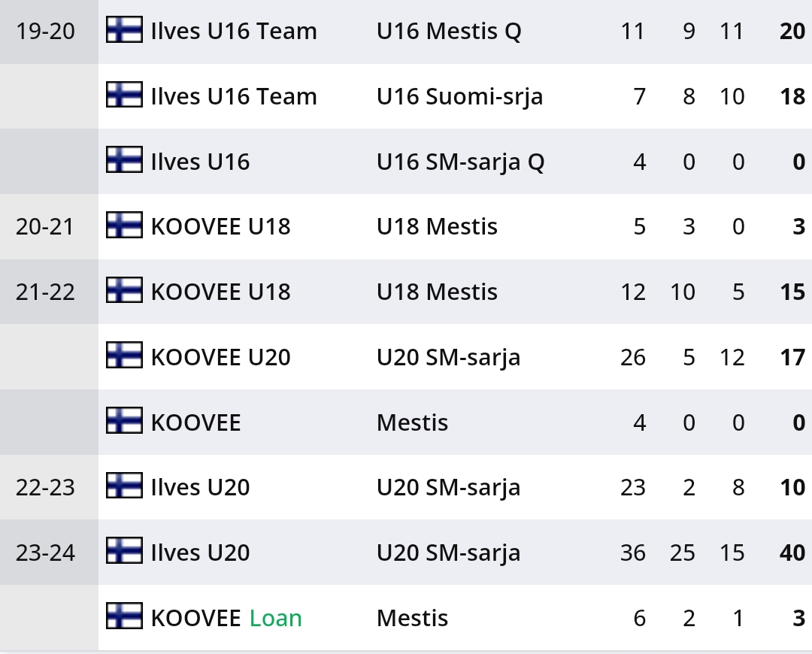
Task: Click flag icon in 22-23 Ilves U20 row
Action: (124, 486)
